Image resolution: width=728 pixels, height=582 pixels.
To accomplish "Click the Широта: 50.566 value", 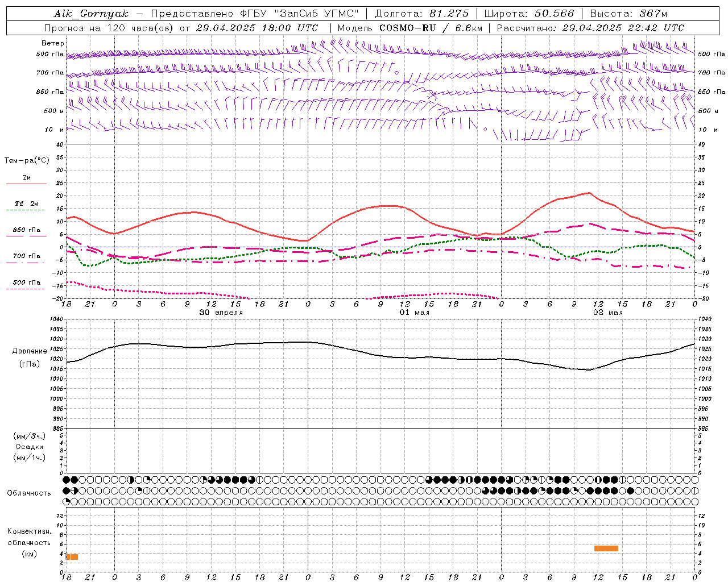I will tap(528, 14).
